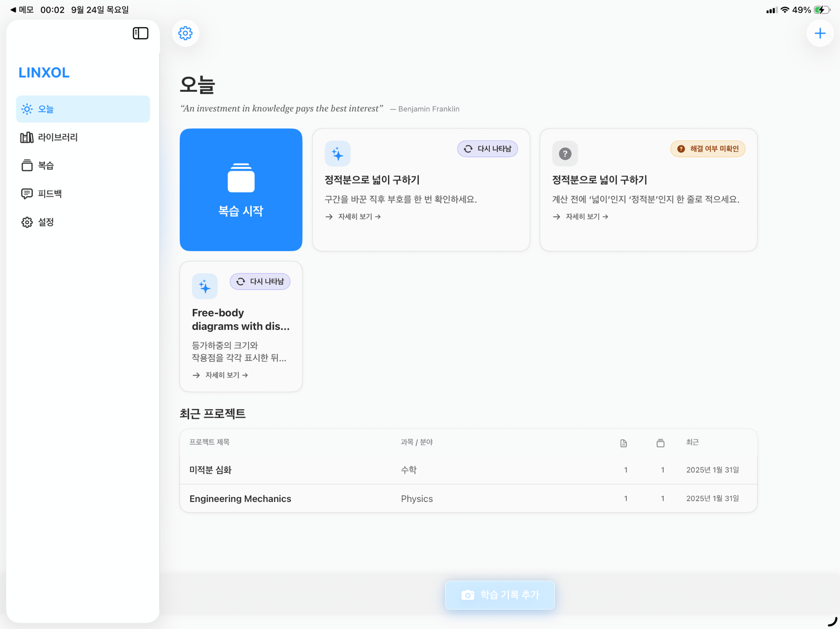The width and height of the screenshot is (840, 629).
Task: Tap the 학습 기록 추가 button
Action: 500,595
